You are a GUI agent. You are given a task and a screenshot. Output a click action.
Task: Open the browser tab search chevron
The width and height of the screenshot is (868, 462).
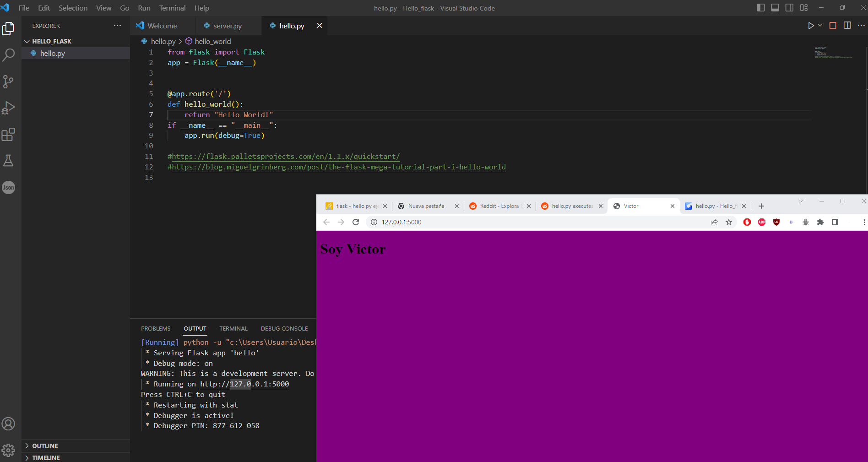coord(801,201)
